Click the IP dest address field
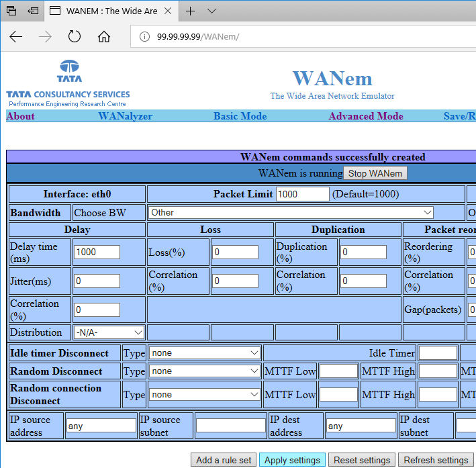Screen dimensions: 476x468 (x=361, y=426)
